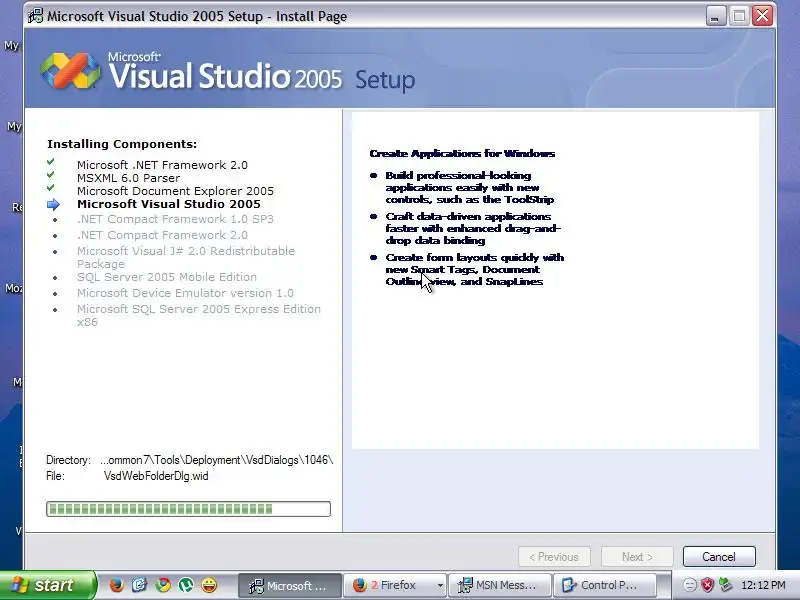The height and width of the screenshot is (600, 800).
Task: Click the installation progress bar
Action: pyautogui.click(x=188, y=509)
